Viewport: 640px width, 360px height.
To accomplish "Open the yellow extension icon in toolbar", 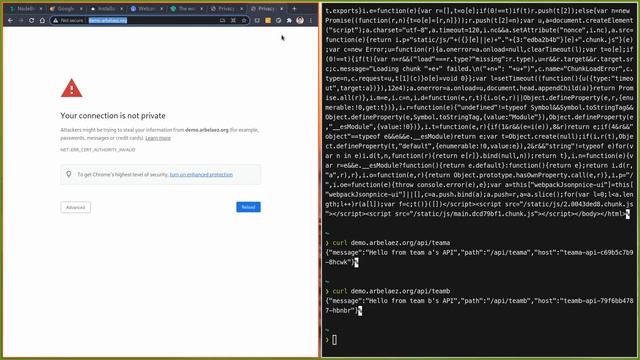I will coord(268,20).
